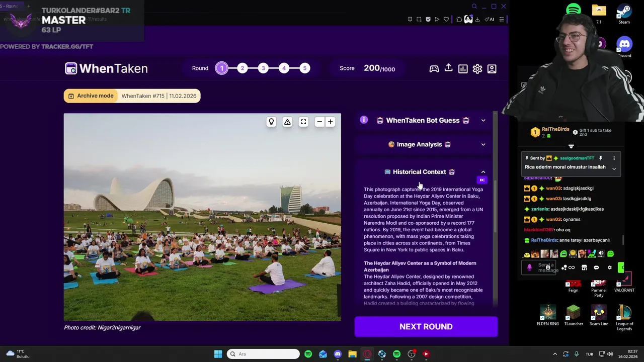Click zarlanis username in chat
This screenshot has height=362, width=644.
tap(540, 209)
